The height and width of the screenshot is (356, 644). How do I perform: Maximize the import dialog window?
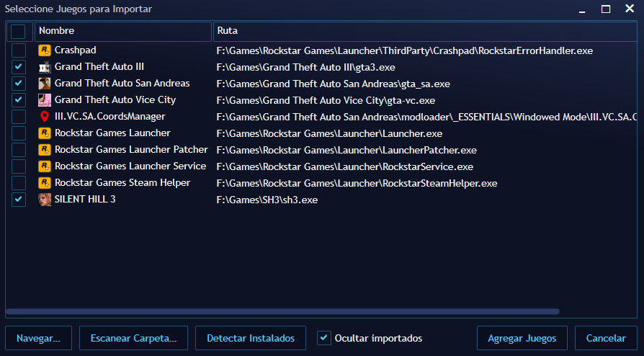tap(606, 9)
